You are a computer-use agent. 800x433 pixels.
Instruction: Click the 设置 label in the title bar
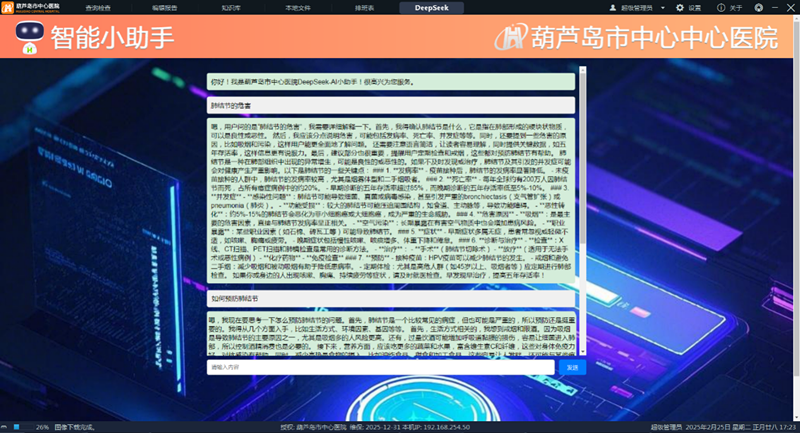click(x=694, y=8)
